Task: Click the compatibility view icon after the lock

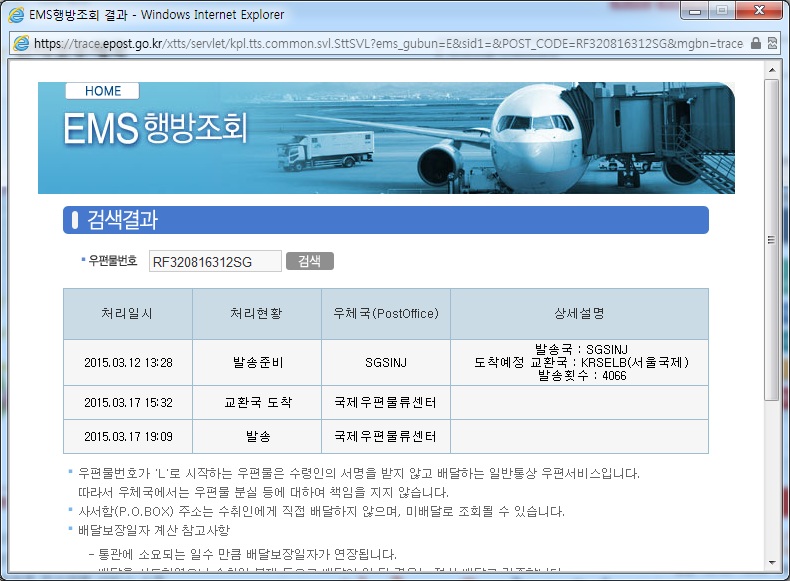Action: pos(772,43)
